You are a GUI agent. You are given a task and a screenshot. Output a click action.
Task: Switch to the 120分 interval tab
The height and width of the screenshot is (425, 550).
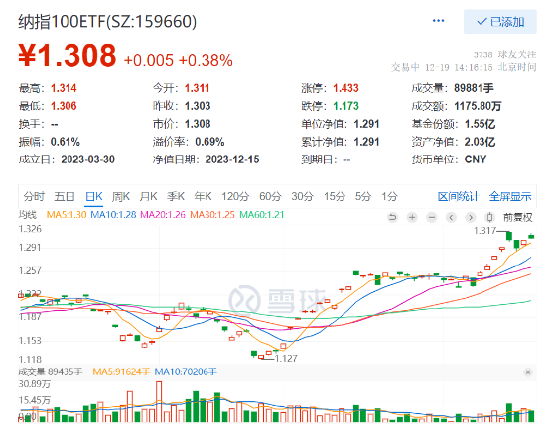coord(235,196)
